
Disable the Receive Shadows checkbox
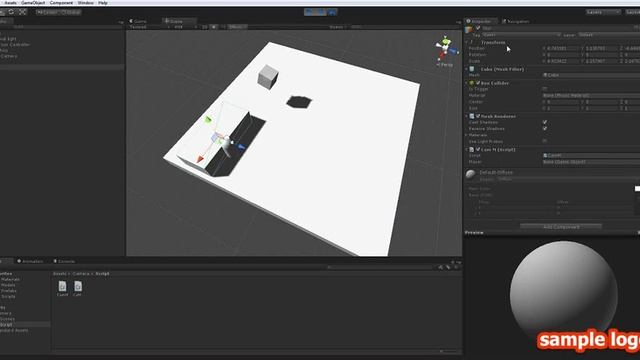pos(544,128)
